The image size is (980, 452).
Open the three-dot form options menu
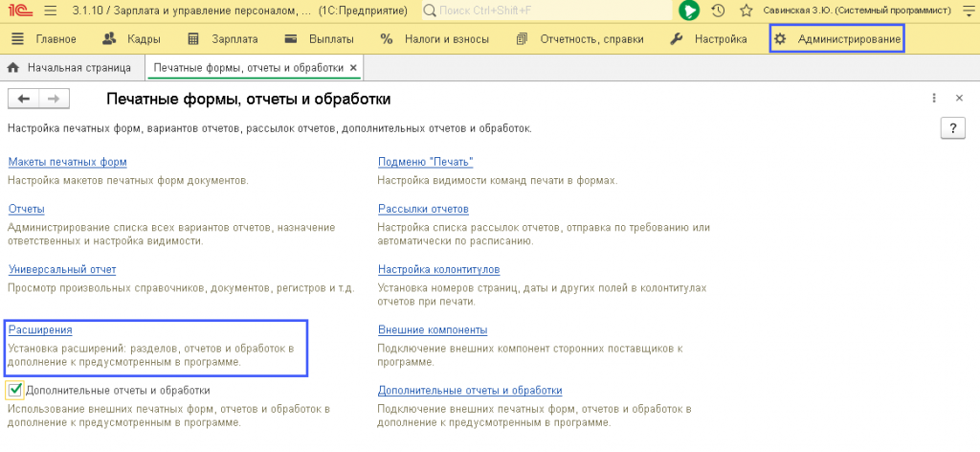pyautogui.click(x=934, y=99)
